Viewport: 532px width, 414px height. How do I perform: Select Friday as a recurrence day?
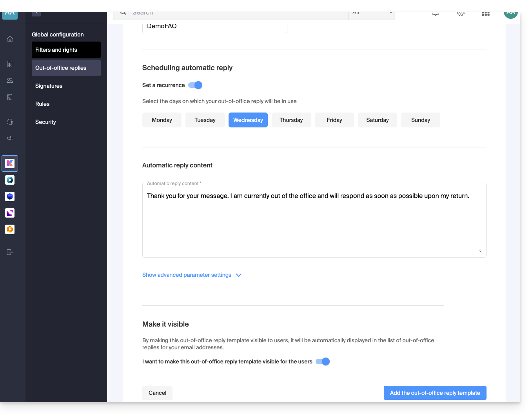click(334, 120)
